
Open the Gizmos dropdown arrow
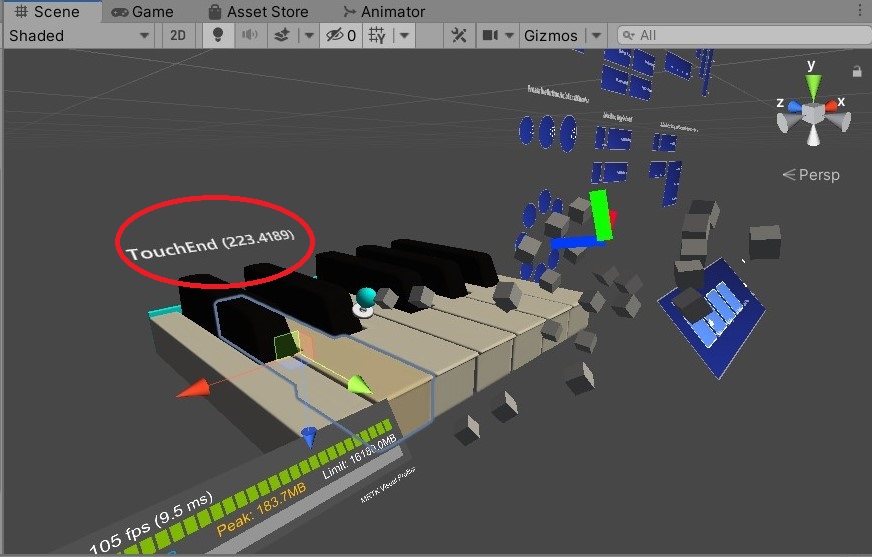coord(596,36)
